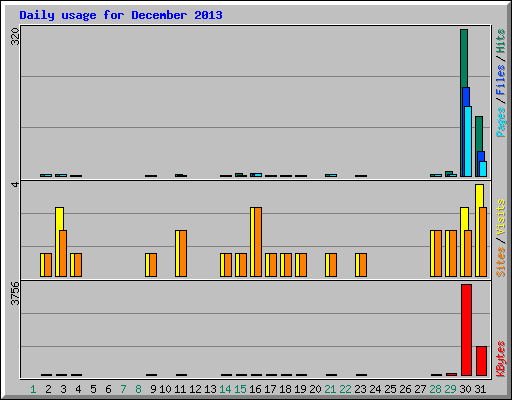
Task: Click the "3756" KBytes axis label
Action: 15,293
